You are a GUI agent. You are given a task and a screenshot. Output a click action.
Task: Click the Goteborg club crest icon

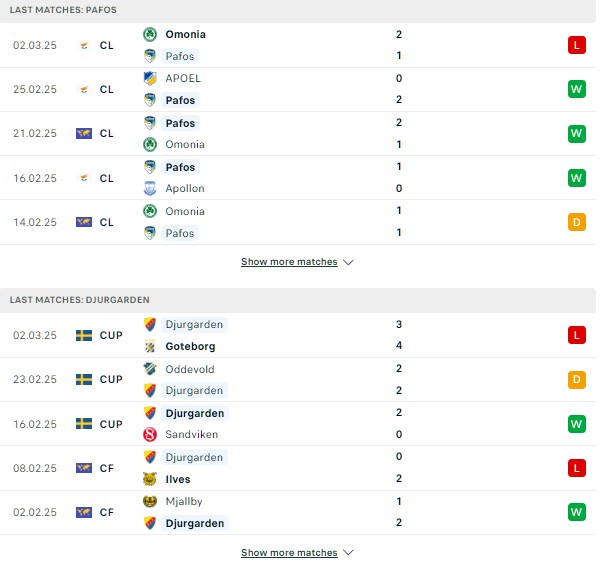coord(150,346)
